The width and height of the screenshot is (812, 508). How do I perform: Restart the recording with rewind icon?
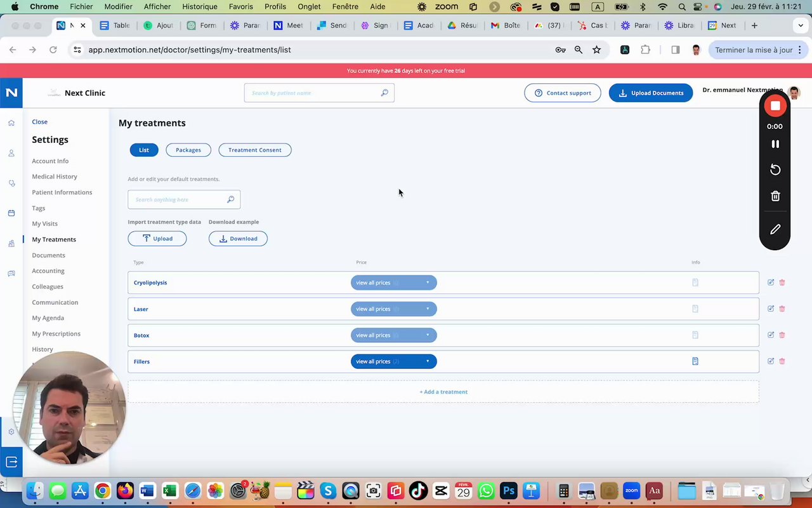coord(775,170)
